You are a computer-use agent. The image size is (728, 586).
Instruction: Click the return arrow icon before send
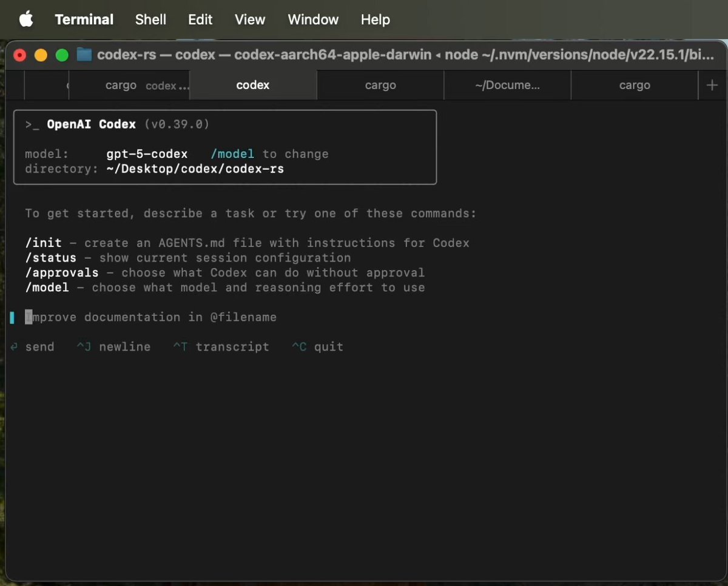(x=14, y=347)
